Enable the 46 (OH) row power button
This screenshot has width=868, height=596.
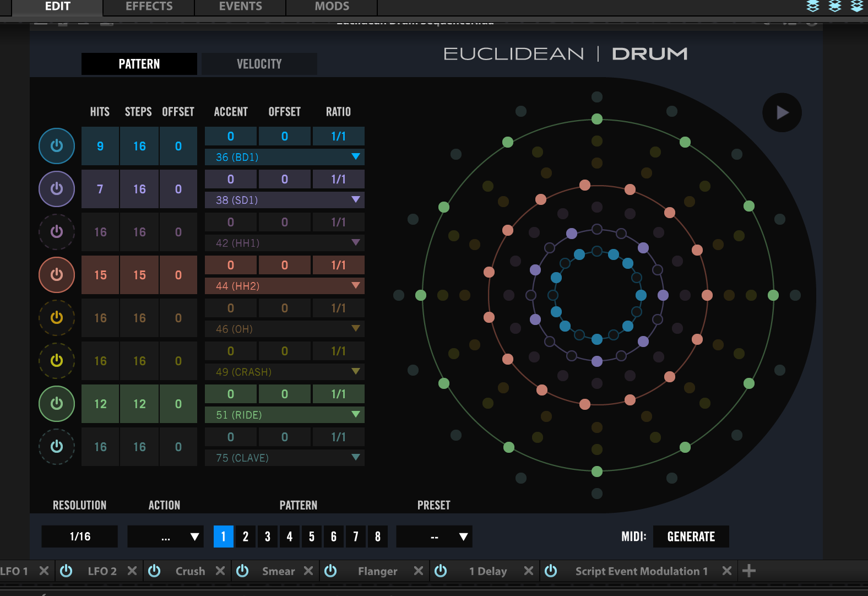57,318
